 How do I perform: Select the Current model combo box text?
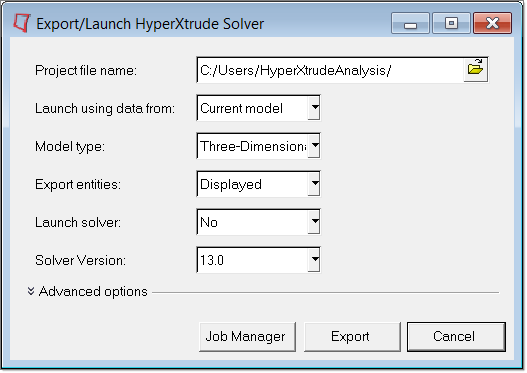pos(241,109)
